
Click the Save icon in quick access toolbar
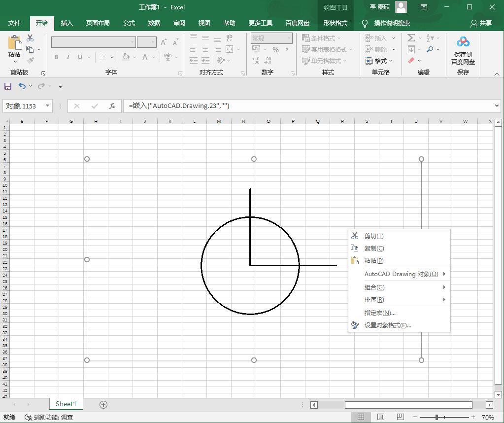pyautogui.click(x=7, y=86)
